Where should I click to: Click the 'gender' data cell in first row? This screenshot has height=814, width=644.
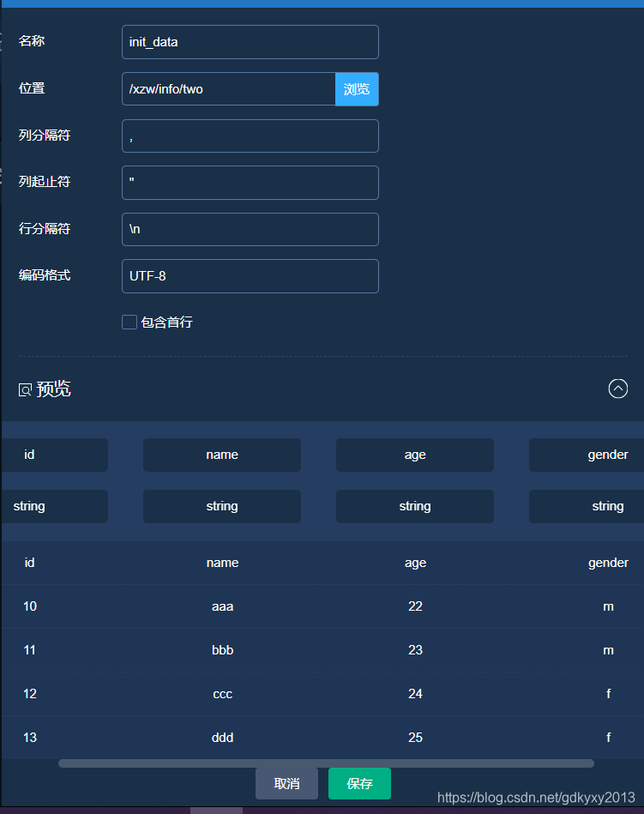tap(608, 564)
